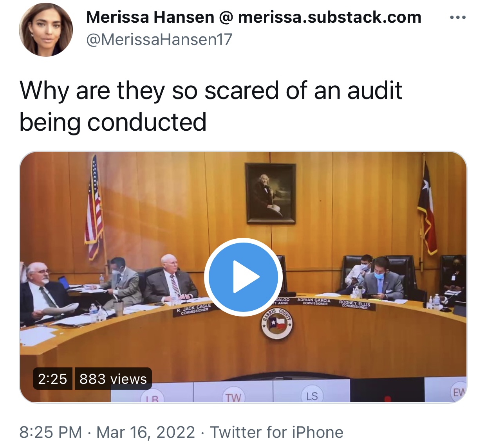Screen dimensions: 486x448
Task: Open Merissa Hansen's profile picture
Action: pyautogui.click(x=46, y=30)
